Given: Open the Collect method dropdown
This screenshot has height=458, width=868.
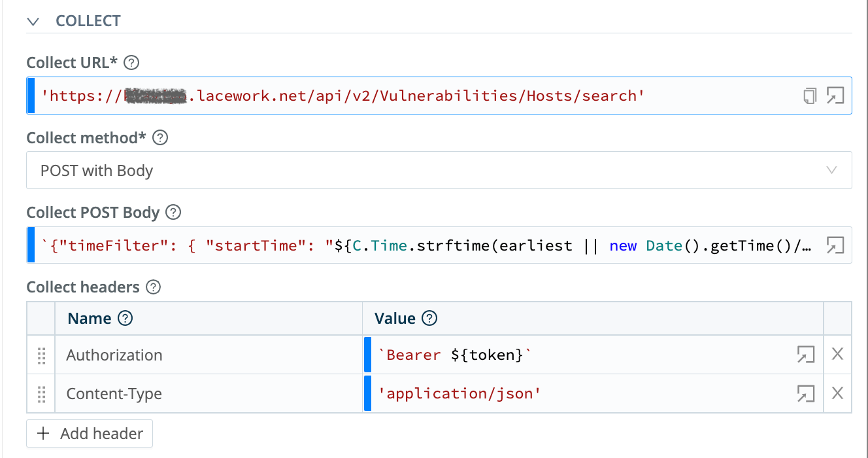Looking at the screenshot, I should click(x=833, y=170).
